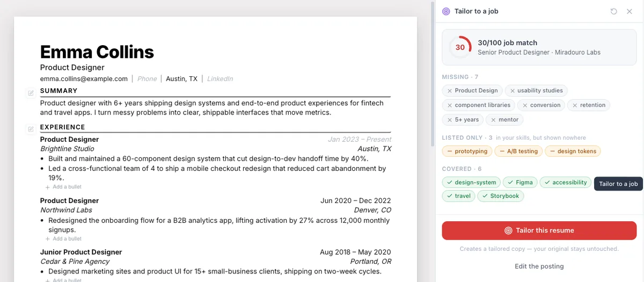The width and height of the screenshot is (644, 282).
Task: Click the design-system covered chip
Action: (471, 183)
